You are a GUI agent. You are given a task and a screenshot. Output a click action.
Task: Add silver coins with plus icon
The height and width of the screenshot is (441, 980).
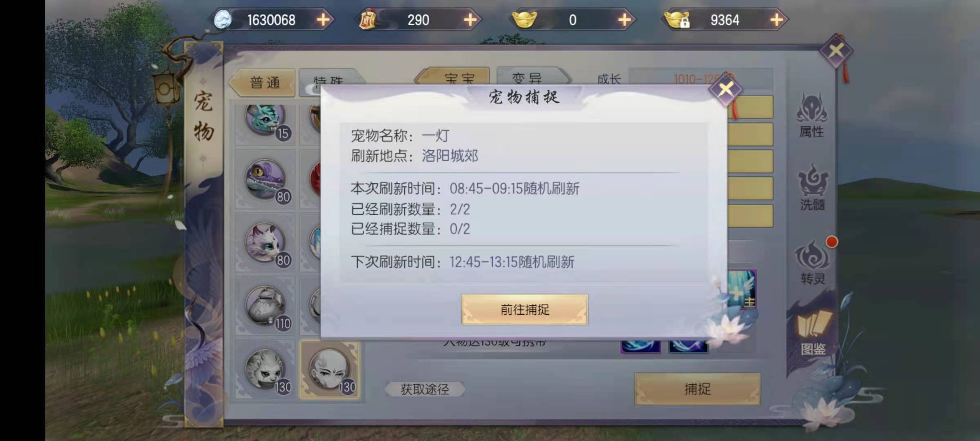tap(323, 20)
